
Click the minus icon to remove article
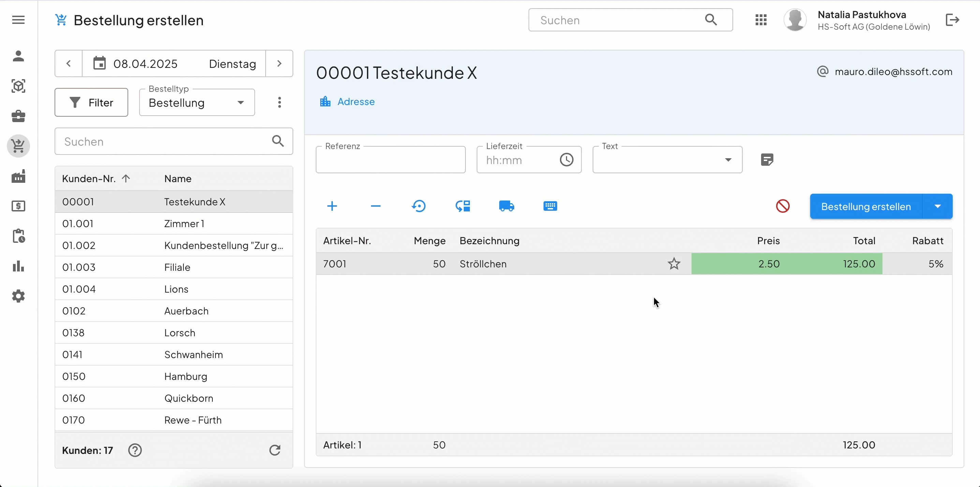pyautogui.click(x=375, y=206)
